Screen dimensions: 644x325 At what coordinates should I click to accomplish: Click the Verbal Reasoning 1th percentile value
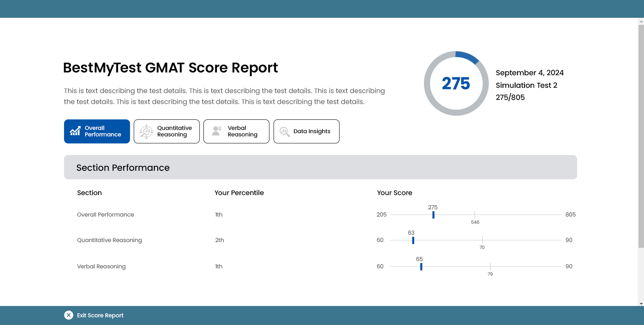(x=219, y=266)
